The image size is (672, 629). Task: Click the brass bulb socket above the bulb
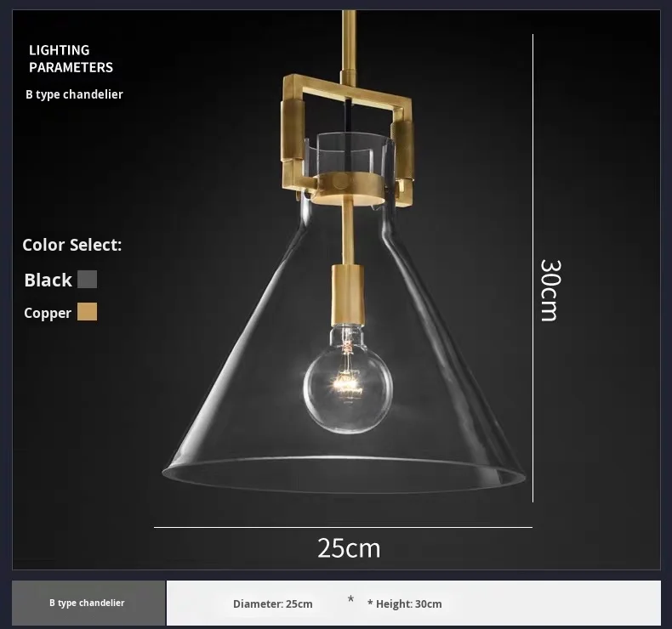pyautogui.click(x=348, y=295)
